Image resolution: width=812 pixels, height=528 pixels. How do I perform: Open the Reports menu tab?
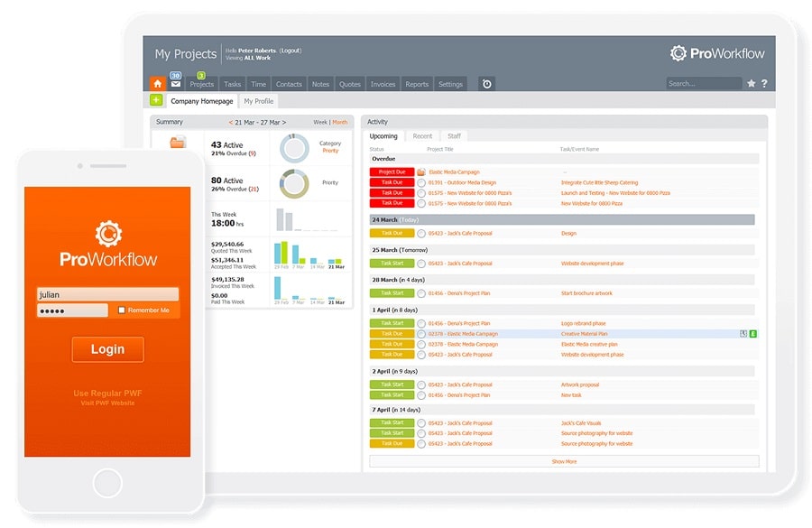click(x=417, y=84)
